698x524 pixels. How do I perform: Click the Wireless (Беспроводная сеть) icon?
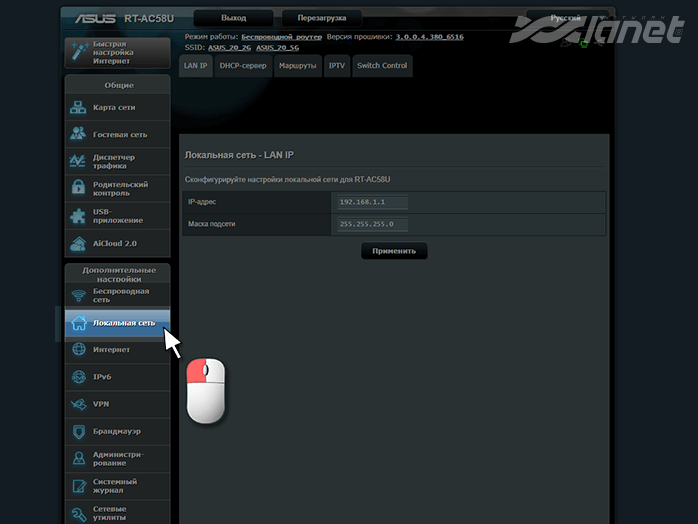tap(79, 296)
